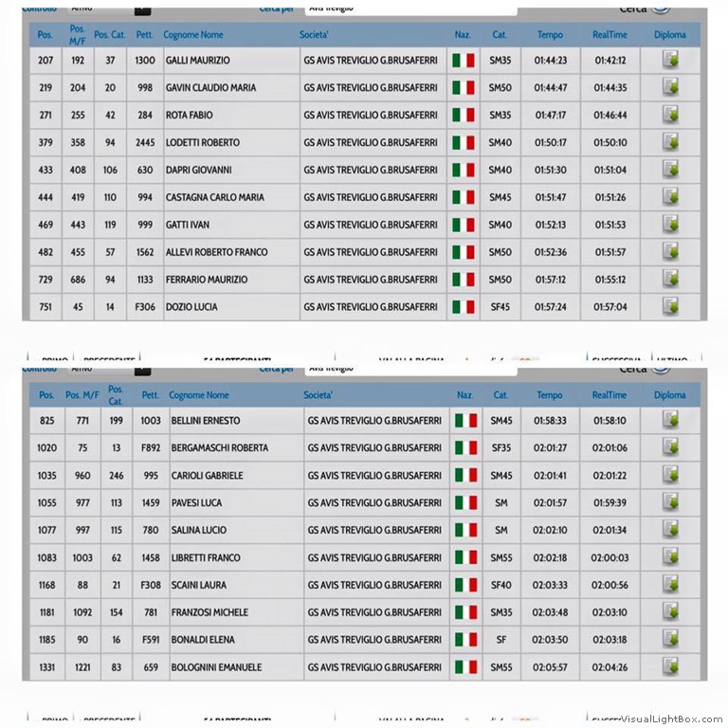
Task: Click RealTime cell 01:59:39
Action: click(610, 502)
